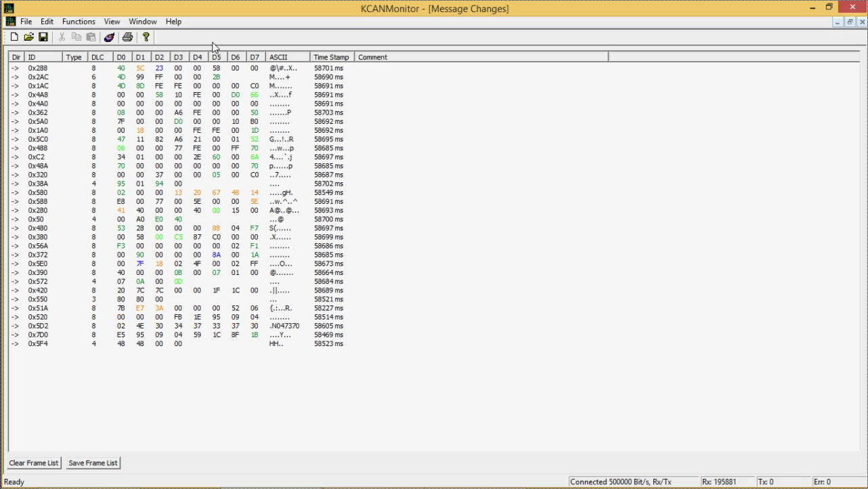This screenshot has width=868, height=489.
Task: Click the Save floppy disk icon
Action: click(x=43, y=37)
